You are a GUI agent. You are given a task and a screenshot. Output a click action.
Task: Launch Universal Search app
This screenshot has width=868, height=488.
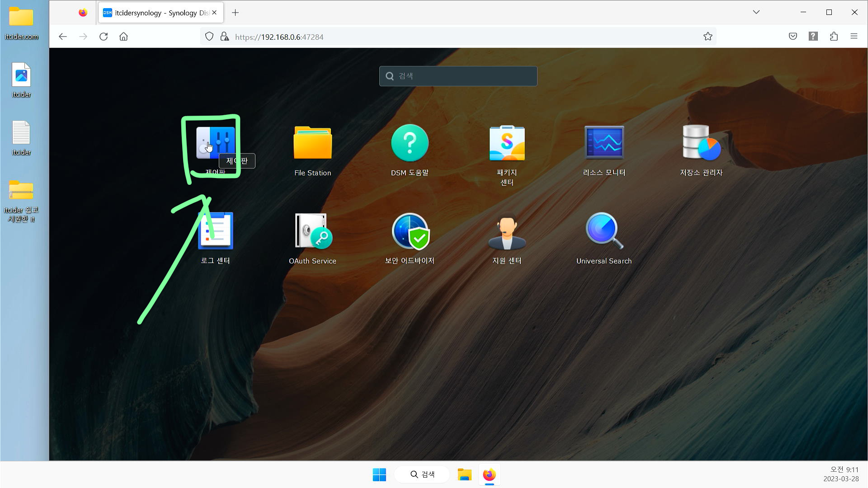pos(604,231)
